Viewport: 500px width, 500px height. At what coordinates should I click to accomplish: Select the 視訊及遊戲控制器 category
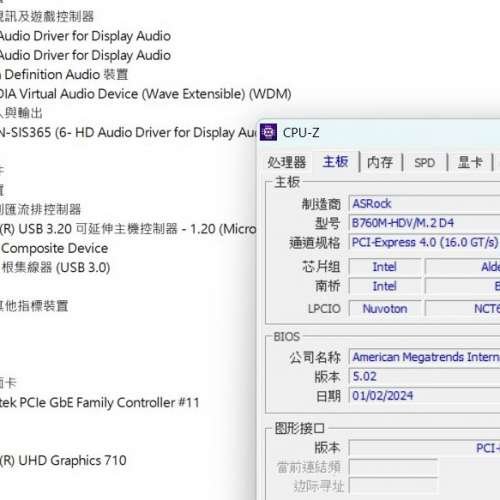[47, 16]
